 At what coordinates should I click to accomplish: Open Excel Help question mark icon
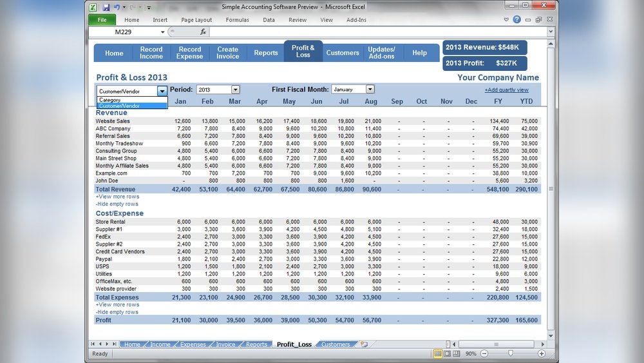516,20
